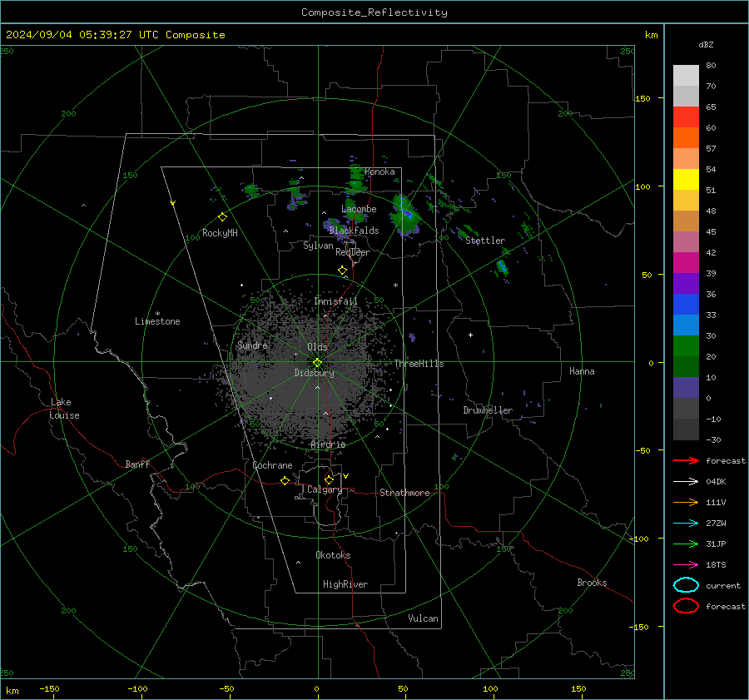The image size is (749, 700).
Task: Select the light blue 30-33 dBZ swatch
Action: click(x=686, y=325)
